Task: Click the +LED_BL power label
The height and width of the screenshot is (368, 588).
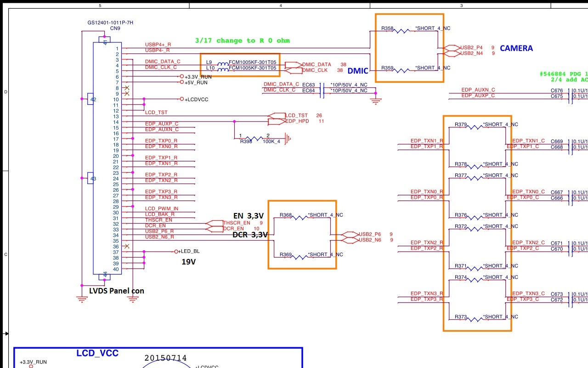Action: click(189, 252)
